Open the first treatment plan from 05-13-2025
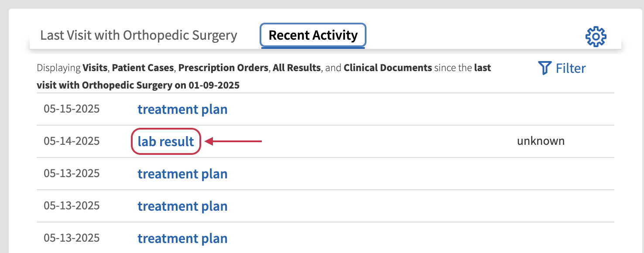This screenshot has width=644, height=253. coord(182,174)
